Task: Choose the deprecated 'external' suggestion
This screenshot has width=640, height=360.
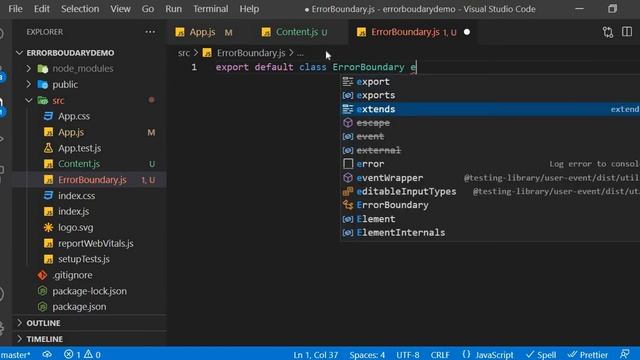Action: click(x=490, y=150)
